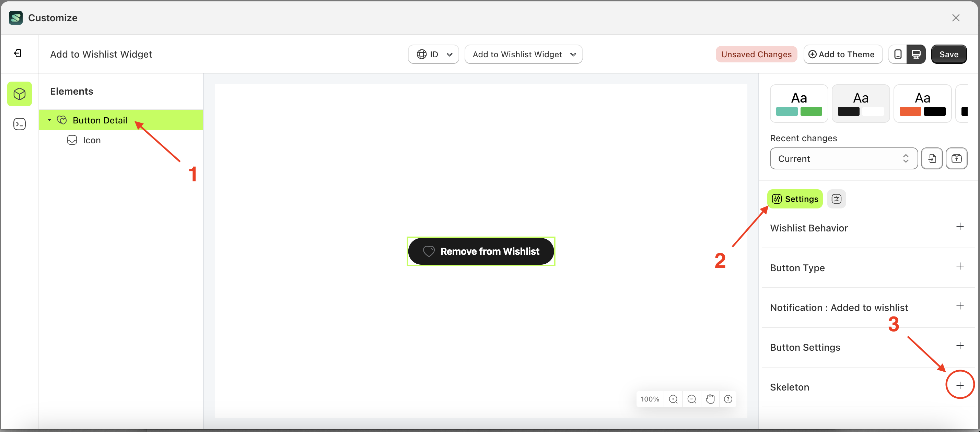Select the Icon element under Button Detail

pos(91,140)
